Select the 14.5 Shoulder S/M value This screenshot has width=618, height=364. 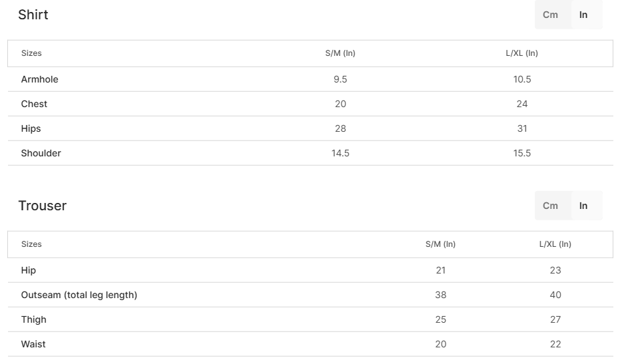[x=340, y=153]
